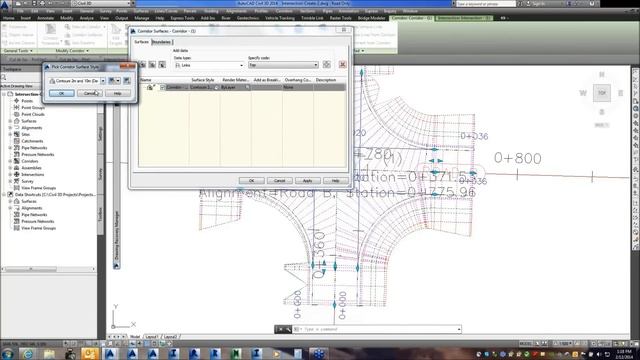The image size is (640, 360).
Task: Select Pressure Networks under drawing tree
Action: coord(38,155)
